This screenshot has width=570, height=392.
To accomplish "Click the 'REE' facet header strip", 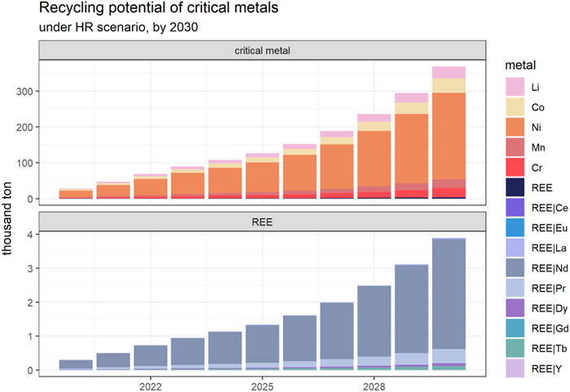I will point(262,222).
